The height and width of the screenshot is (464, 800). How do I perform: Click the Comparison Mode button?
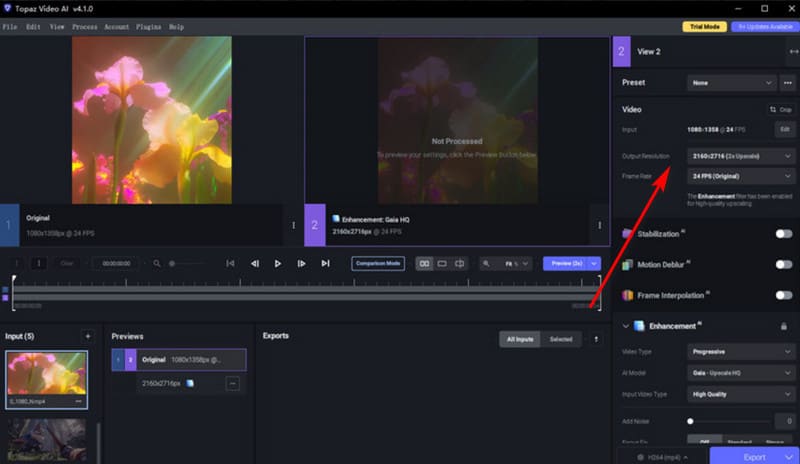(x=378, y=263)
